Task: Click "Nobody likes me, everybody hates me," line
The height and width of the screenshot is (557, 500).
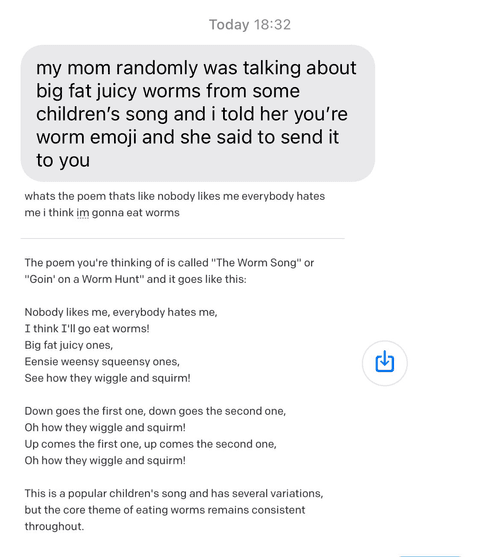Action: point(121,312)
